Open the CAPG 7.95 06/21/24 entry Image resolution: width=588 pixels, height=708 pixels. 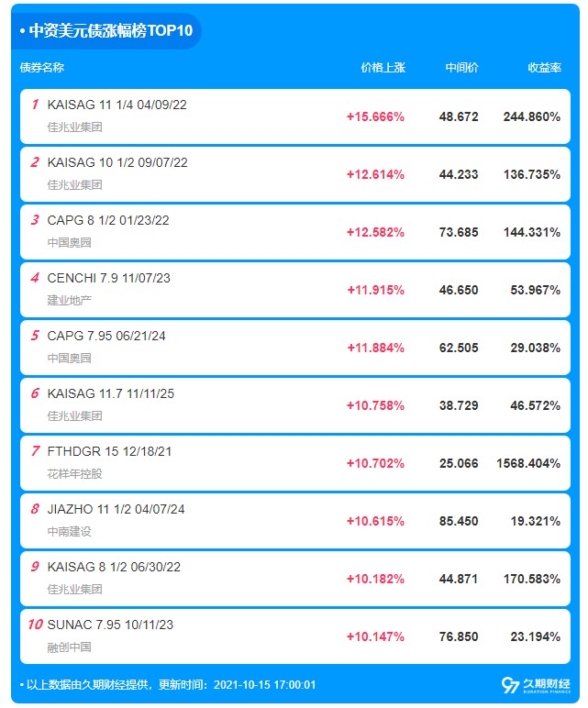(x=106, y=336)
